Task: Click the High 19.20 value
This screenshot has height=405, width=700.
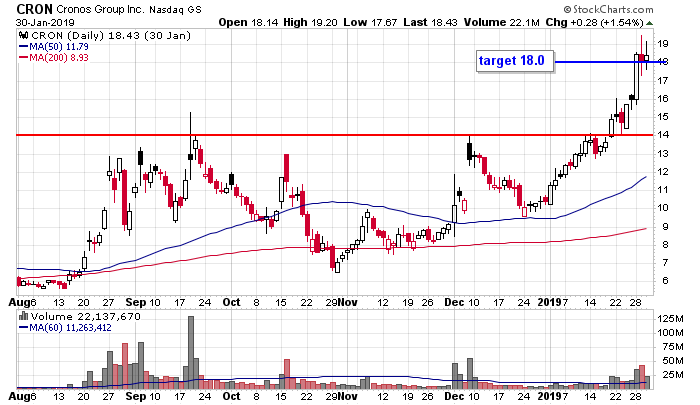Action: pos(310,22)
